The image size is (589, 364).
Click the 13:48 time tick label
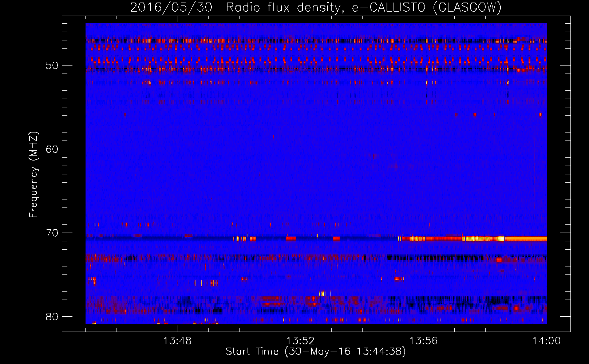click(178, 341)
